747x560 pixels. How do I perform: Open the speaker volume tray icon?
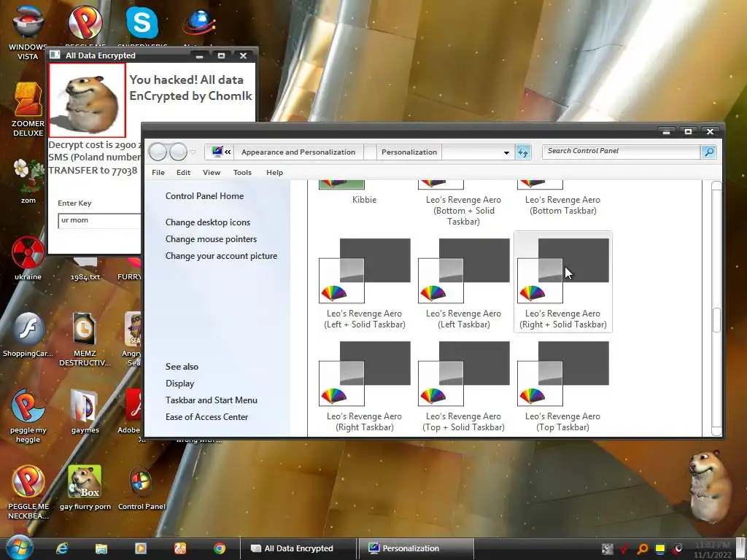(678, 549)
